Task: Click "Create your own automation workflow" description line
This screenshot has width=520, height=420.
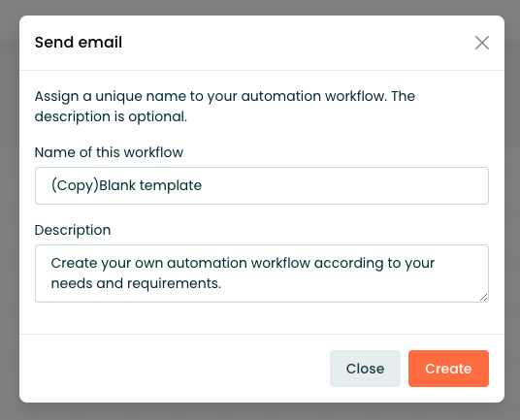Action: click(x=180, y=263)
